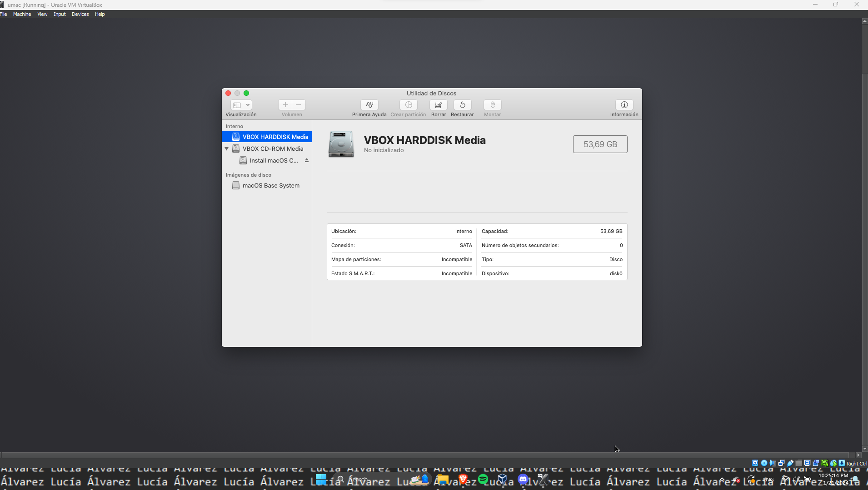Select macOS Base System disk image
Screen dimensions: 868x490
pos(270,185)
